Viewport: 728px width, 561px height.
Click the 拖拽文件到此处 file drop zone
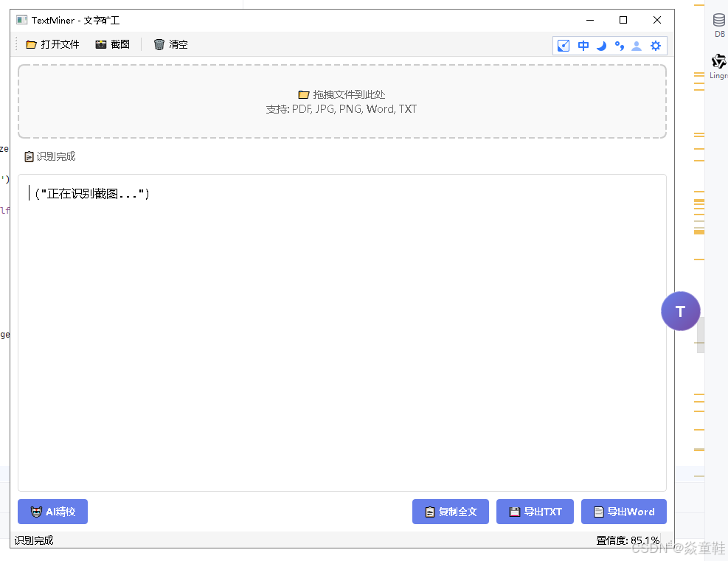(x=342, y=101)
